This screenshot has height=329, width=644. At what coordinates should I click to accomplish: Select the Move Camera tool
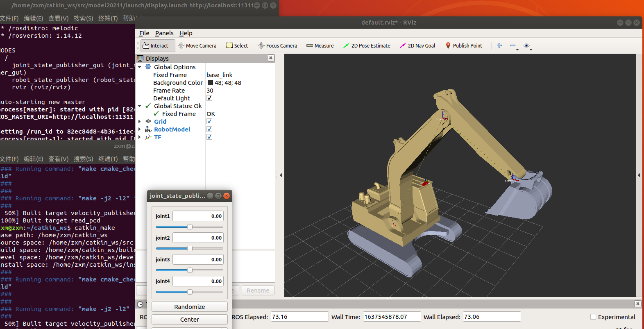[197, 45]
